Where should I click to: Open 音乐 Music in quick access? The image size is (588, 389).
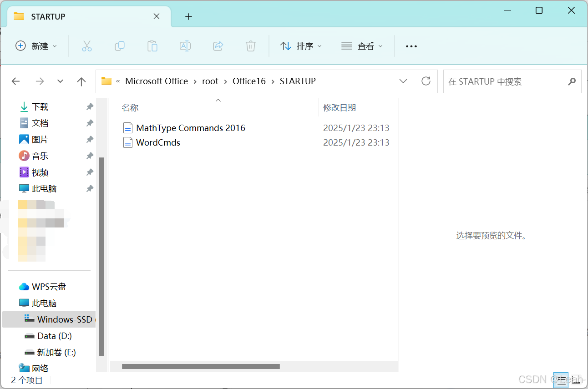40,156
